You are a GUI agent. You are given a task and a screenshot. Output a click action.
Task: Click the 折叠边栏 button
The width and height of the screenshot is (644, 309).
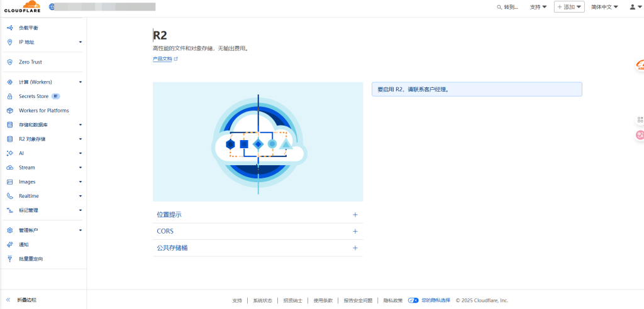(26, 300)
